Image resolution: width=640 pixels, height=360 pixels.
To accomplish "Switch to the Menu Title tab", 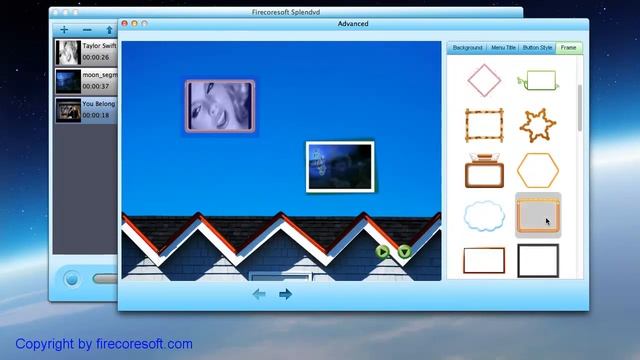I will [x=503, y=48].
